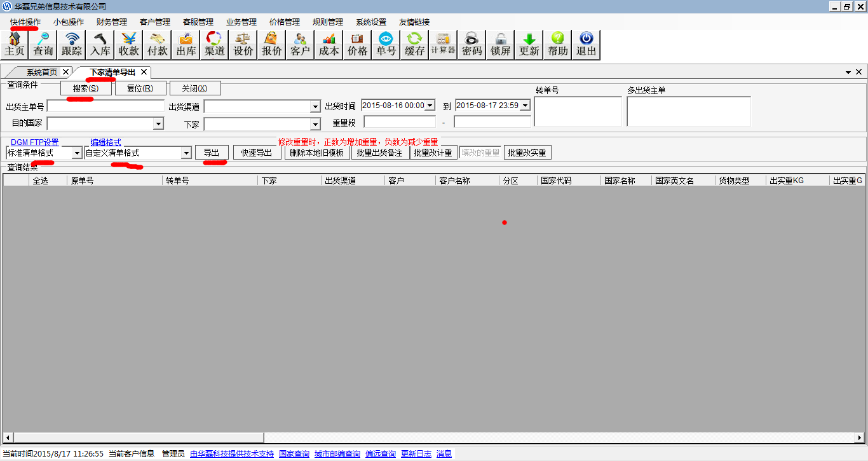Image resolution: width=868 pixels, height=461 pixels.
Task: Launch the 计算器 calculator tool
Action: [x=443, y=45]
